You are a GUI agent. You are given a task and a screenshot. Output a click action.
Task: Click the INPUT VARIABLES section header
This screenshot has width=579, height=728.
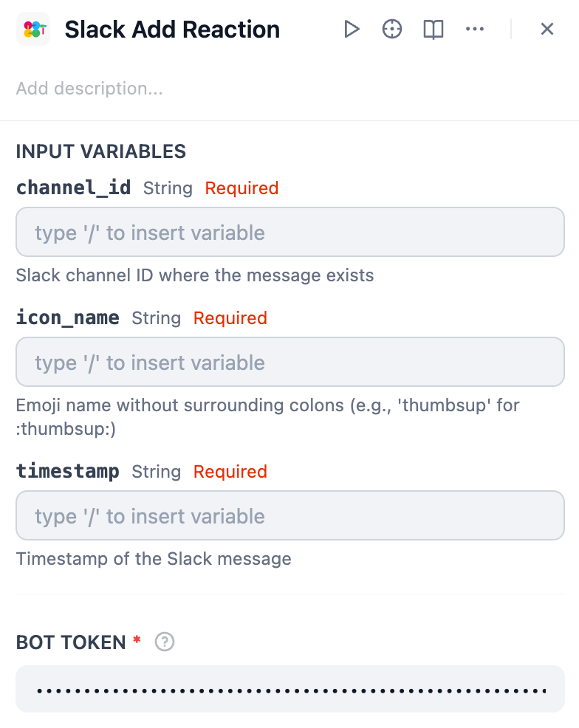click(x=101, y=151)
